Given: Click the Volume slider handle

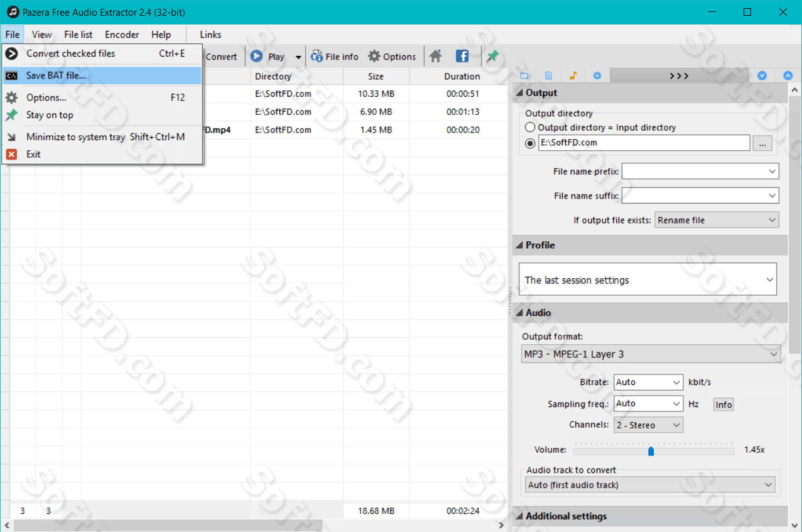Looking at the screenshot, I should pyautogui.click(x=651, y=451).
